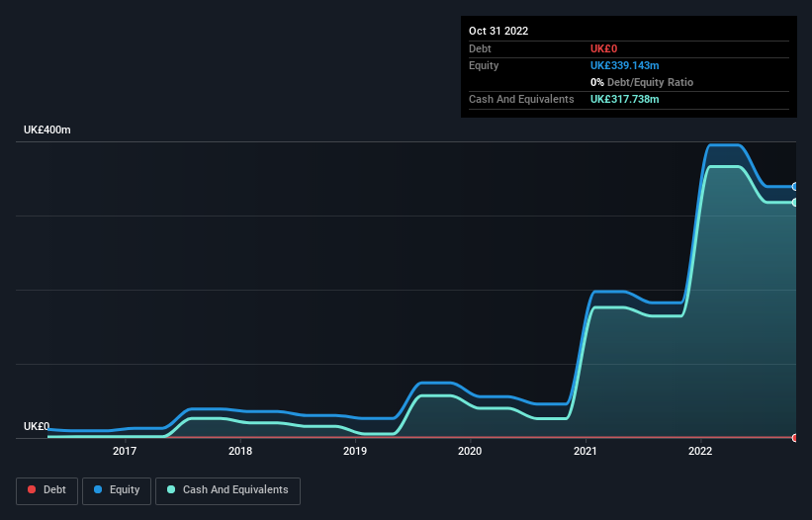Image resolution: width=812 pixels, height=520 pixels.
Task: Click the UK£0 y-axis label
Action: click(x=37, y=426)
